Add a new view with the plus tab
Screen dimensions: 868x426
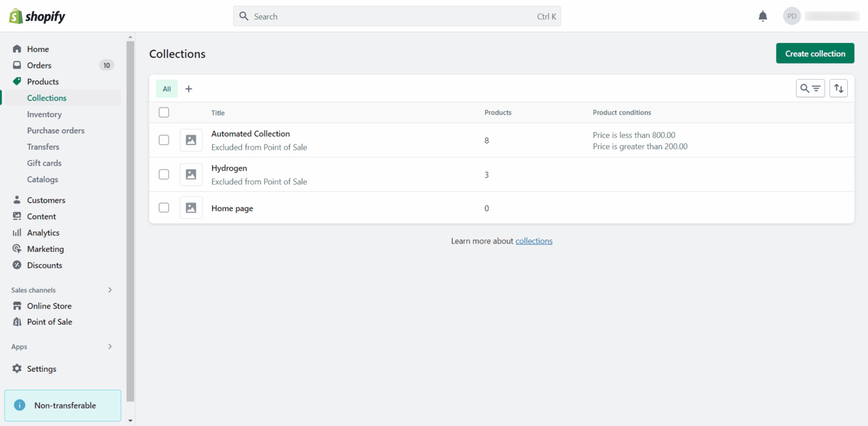point(188,89)
